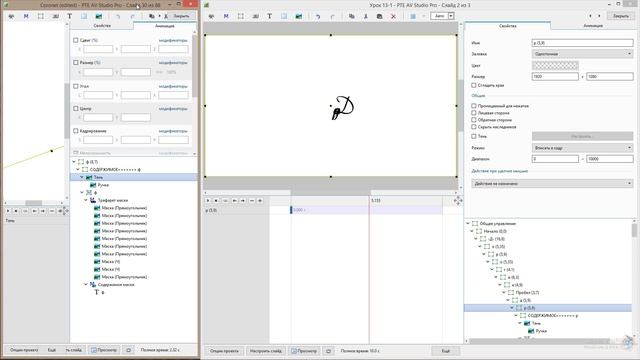Enable the Сдвиг (%) checkbox
This screenshot has height=360, width=640.
pos(76,40)
